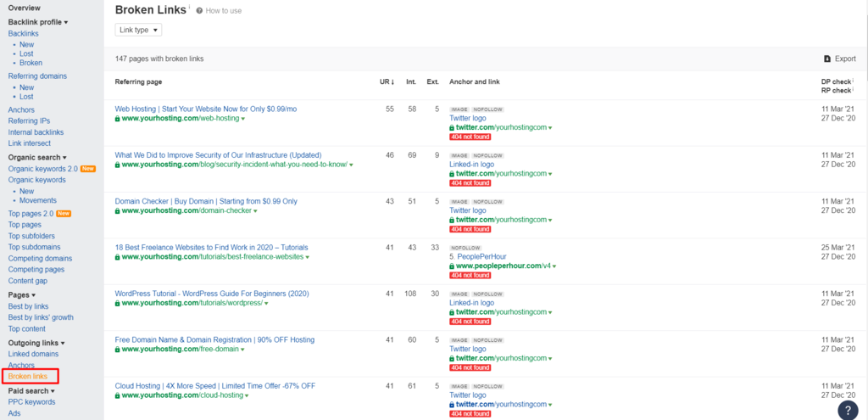Open Organic keywords 2.0
The height and width of the screenshot is (420, 868).
click(x=42, y=169)
